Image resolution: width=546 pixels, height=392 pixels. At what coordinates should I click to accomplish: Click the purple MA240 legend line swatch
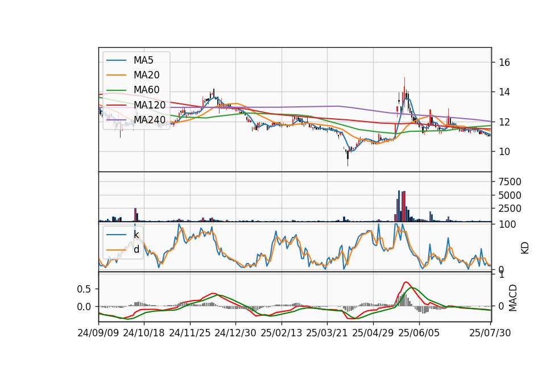[116, 120]
